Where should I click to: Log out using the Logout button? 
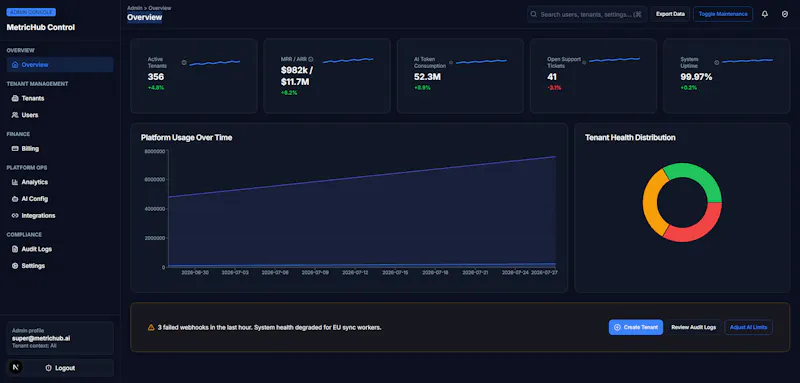pyautogui.click(x=60, y=368)
